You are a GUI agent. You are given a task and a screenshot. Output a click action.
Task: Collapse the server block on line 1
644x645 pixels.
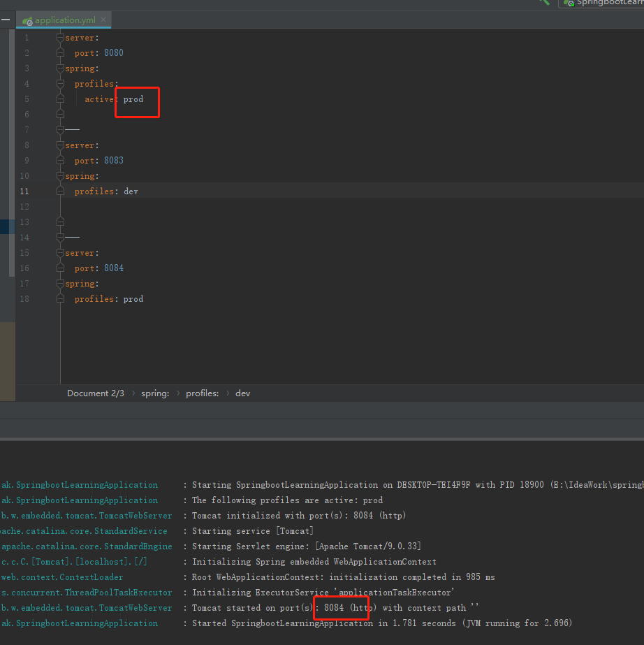pos(61,38)
